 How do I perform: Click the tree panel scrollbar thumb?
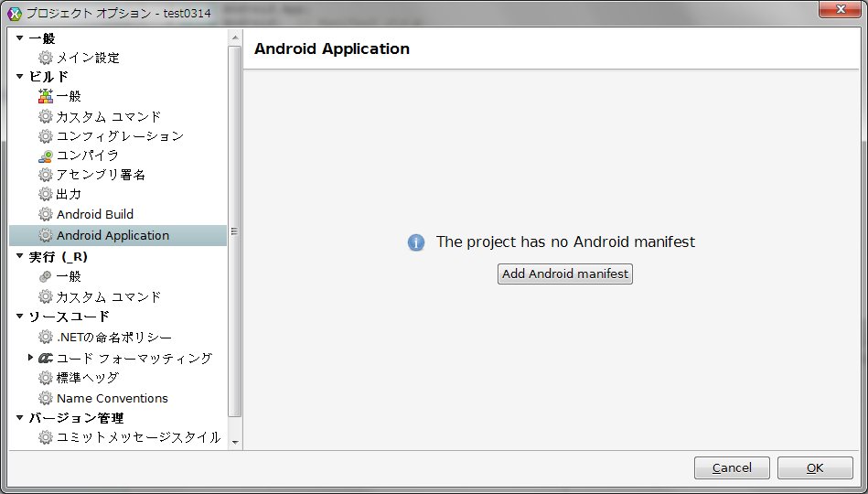235,231
